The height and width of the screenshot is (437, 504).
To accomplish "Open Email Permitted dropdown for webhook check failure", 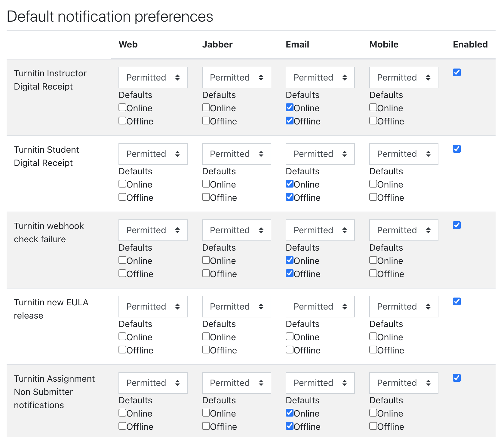I will tap(320, 230).
